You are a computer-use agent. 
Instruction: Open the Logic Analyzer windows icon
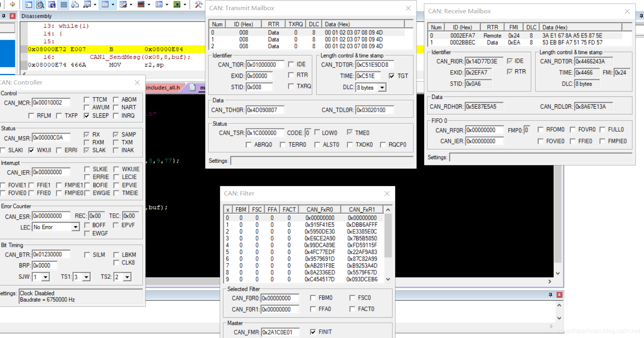[x=141, y=4]
